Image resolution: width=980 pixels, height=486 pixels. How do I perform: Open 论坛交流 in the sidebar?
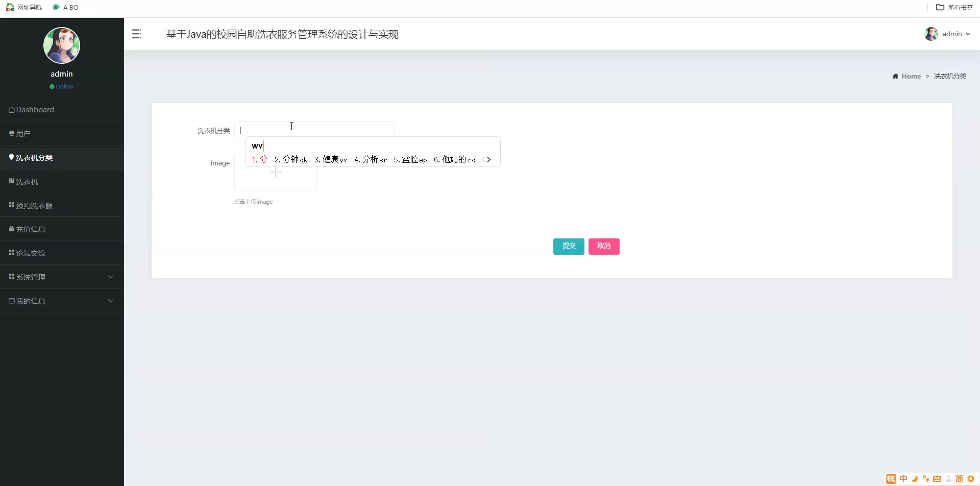pos(62,253)
